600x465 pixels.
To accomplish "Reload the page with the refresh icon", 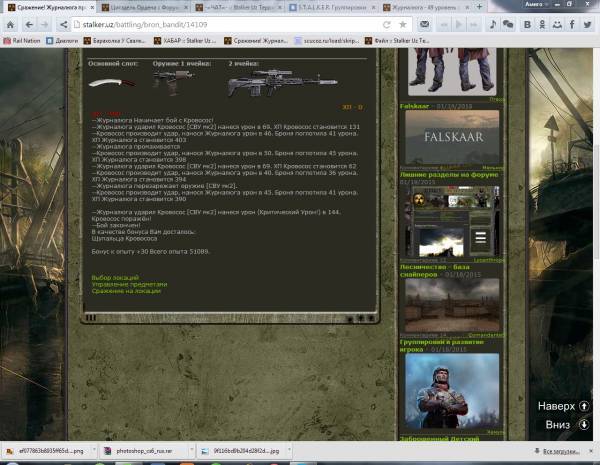I will pyautogui.click(x=386, y=25).
